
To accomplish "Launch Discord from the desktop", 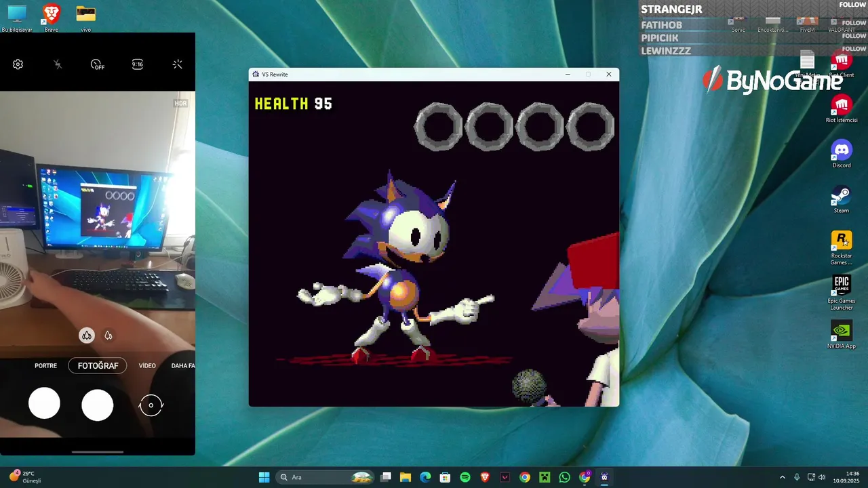I will click(842, 154).
